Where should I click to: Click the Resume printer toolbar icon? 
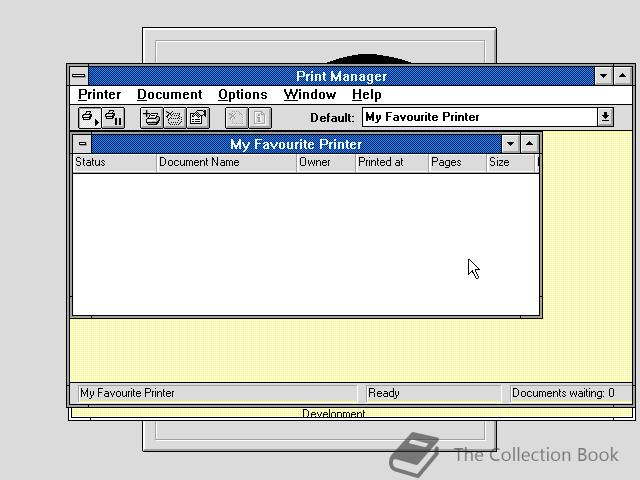pos(90,118)
